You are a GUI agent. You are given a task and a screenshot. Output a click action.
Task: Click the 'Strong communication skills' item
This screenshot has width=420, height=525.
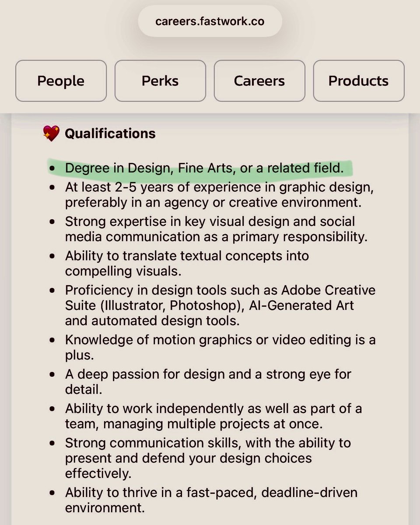(208, 458)
